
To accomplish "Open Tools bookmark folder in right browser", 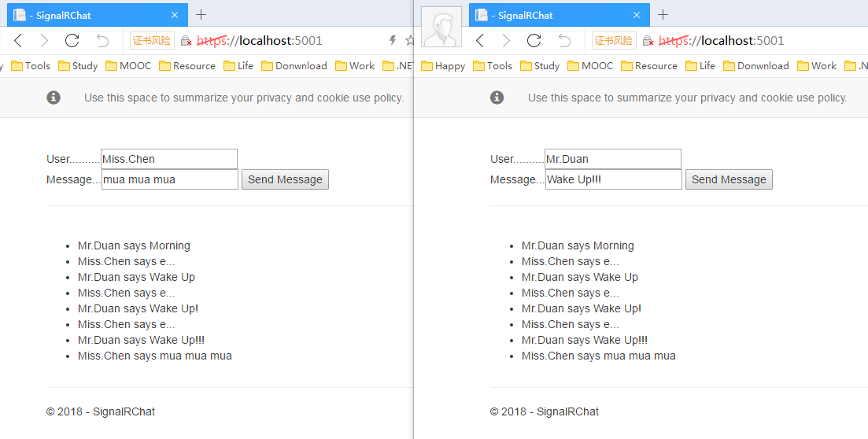I will [492, 66].
